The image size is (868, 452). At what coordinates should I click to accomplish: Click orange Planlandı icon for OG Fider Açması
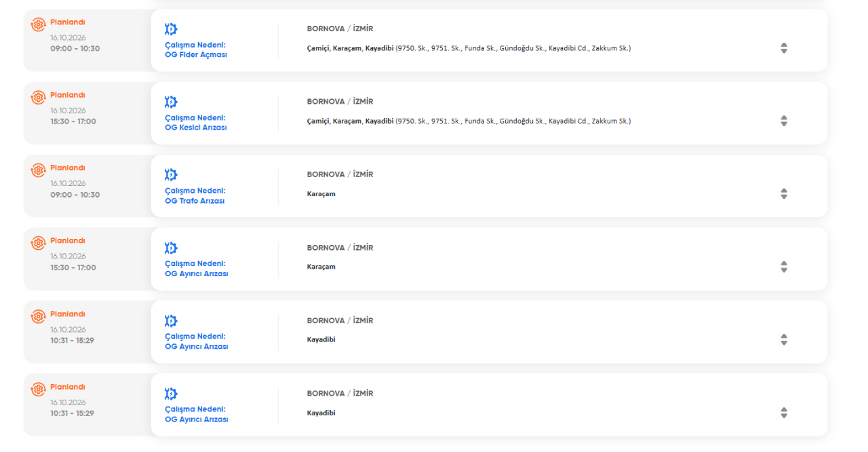click(x=38, y=24)
